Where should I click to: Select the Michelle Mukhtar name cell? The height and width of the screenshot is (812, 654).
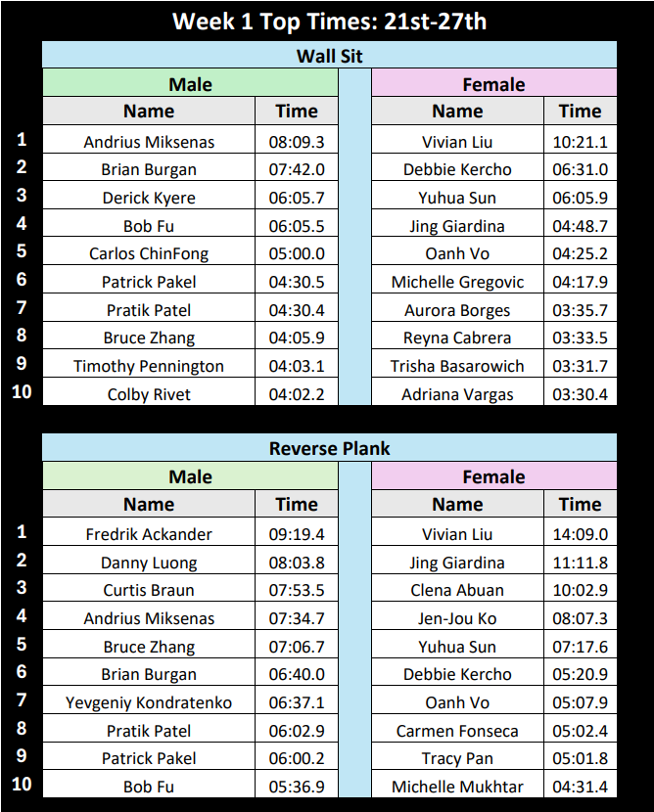pos(457,787)
